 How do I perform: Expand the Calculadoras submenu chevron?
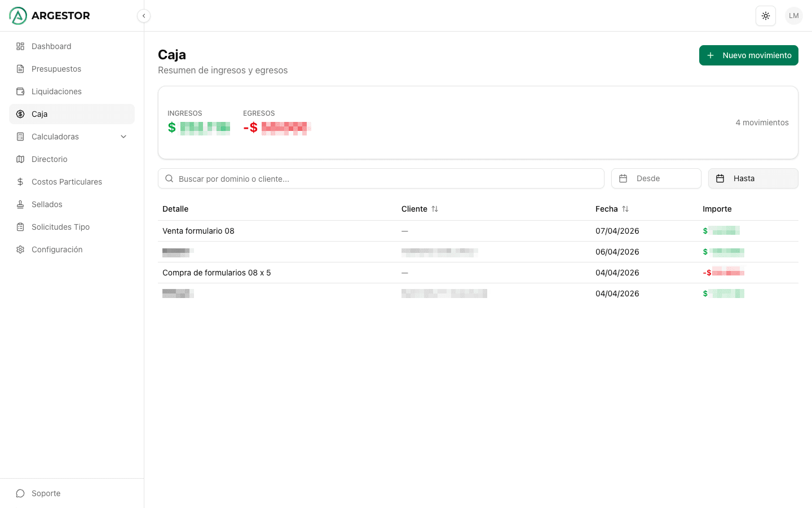123,137
